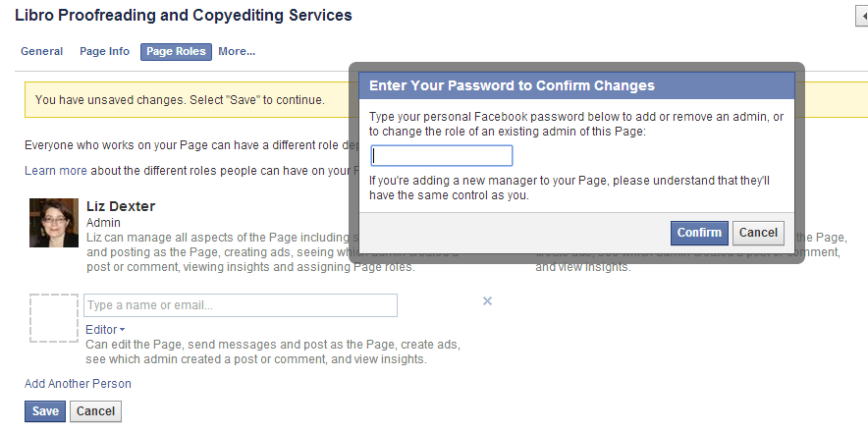Switch to the General tab
Viewport: 868px width, 433px height.
click(42, 51)
